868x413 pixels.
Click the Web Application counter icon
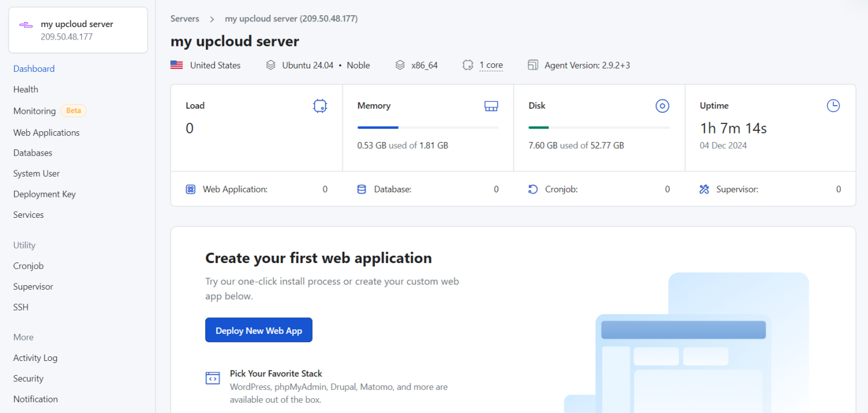click(x=190, y=189)
